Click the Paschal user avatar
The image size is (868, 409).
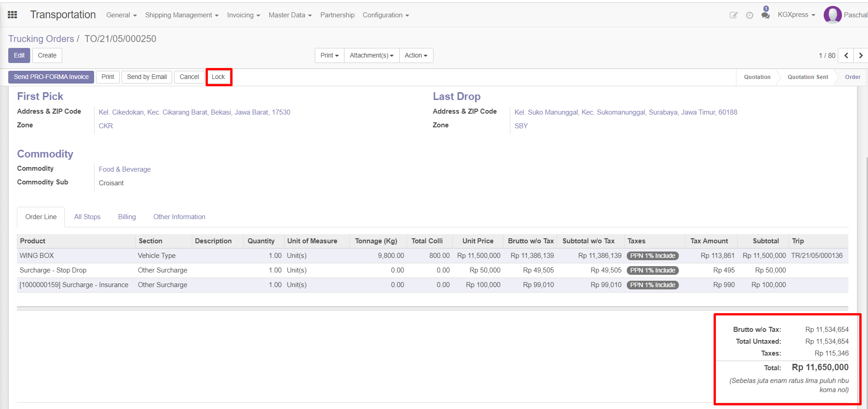832,15
